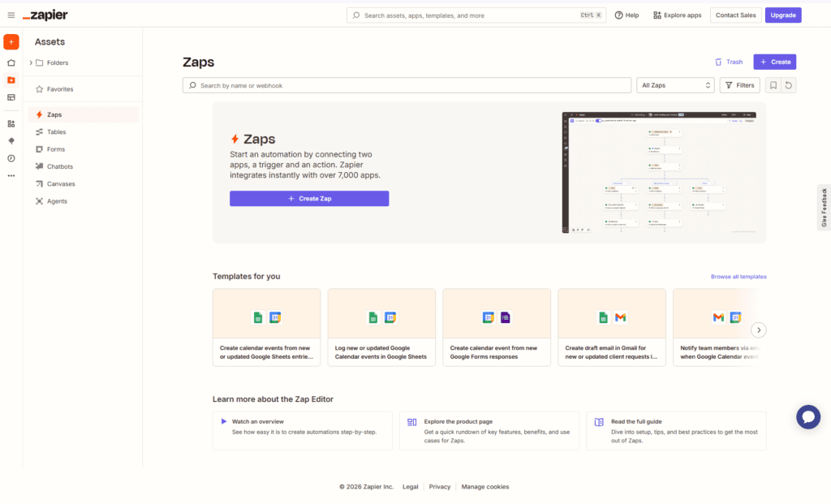
Task: Open the apps grid icon in the rail
Action: [x=11, y=123]
